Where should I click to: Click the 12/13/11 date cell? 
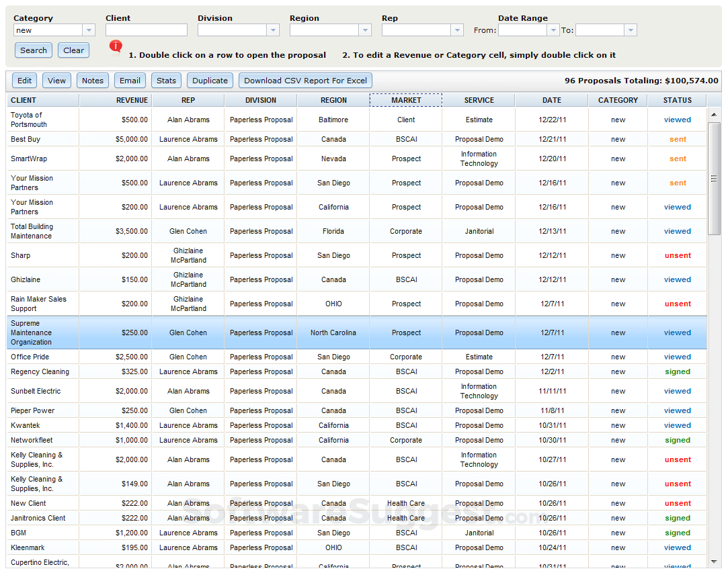pos(552,231)
